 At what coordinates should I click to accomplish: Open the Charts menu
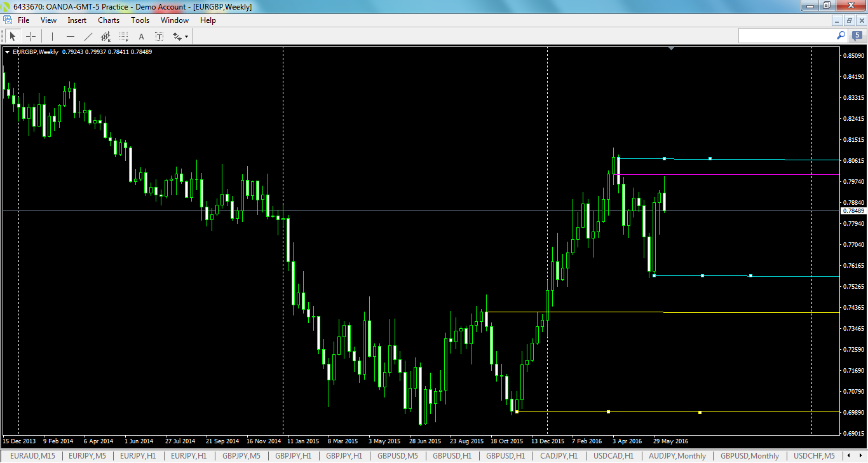(108, 20)
